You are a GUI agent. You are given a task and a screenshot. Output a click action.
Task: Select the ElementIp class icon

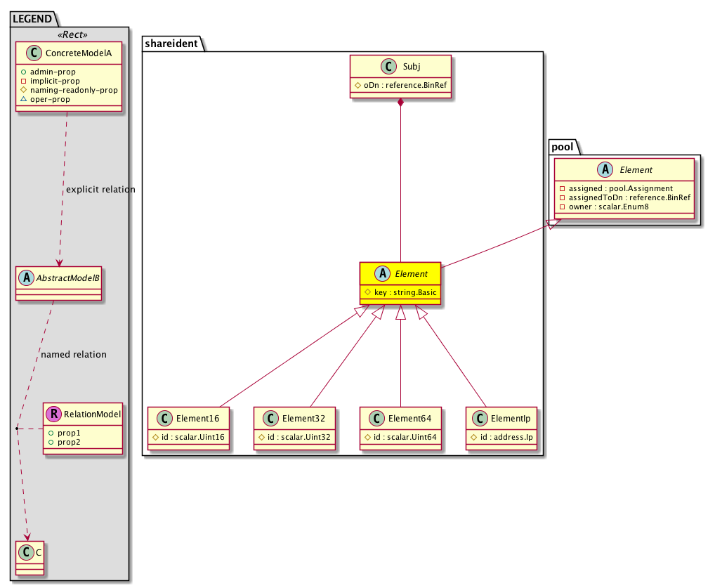point(478,419)
